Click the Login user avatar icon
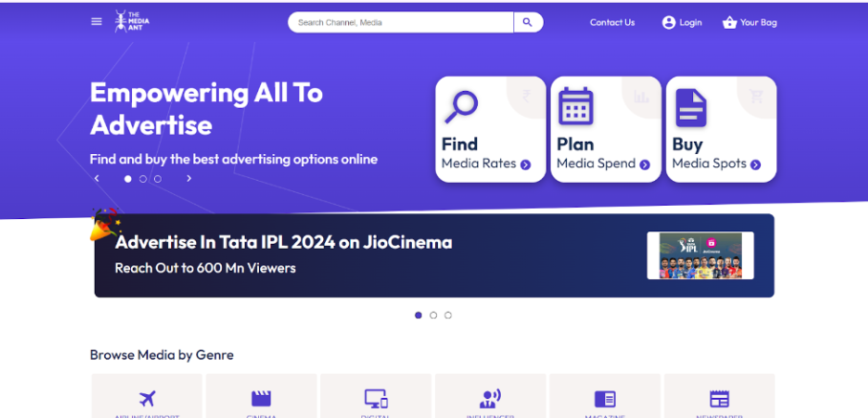The width and height of the screenshot is (868, 418). 669,23
